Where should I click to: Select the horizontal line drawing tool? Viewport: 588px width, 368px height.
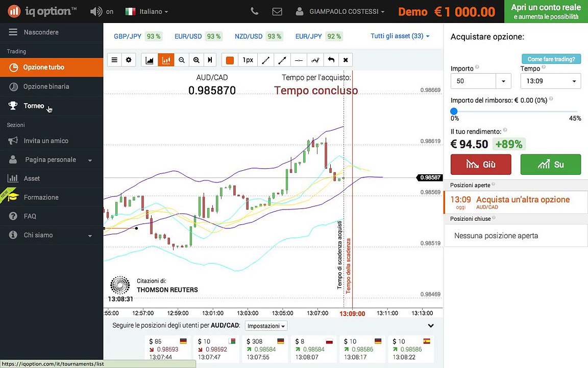(x=299, y=60)
